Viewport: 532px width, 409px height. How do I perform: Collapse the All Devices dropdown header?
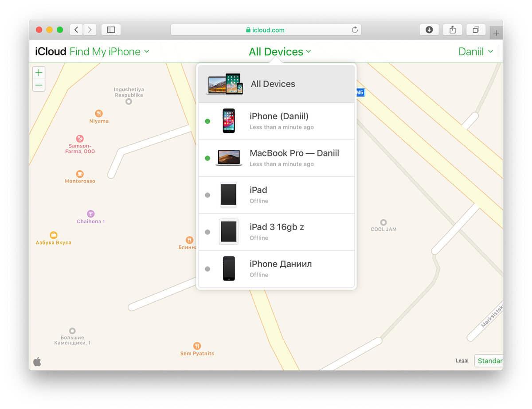[x=280, y=51]
